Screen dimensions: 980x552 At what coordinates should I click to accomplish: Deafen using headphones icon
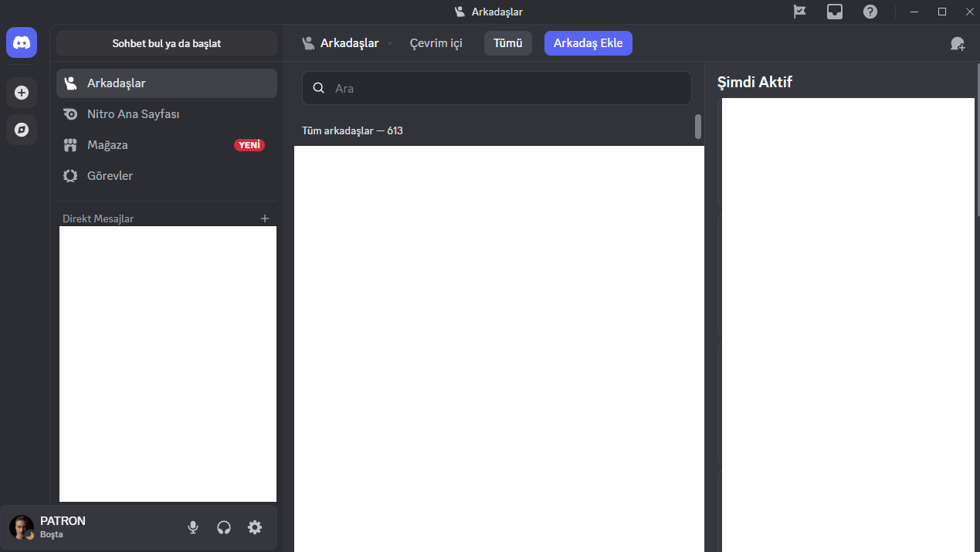pos(224,527)
